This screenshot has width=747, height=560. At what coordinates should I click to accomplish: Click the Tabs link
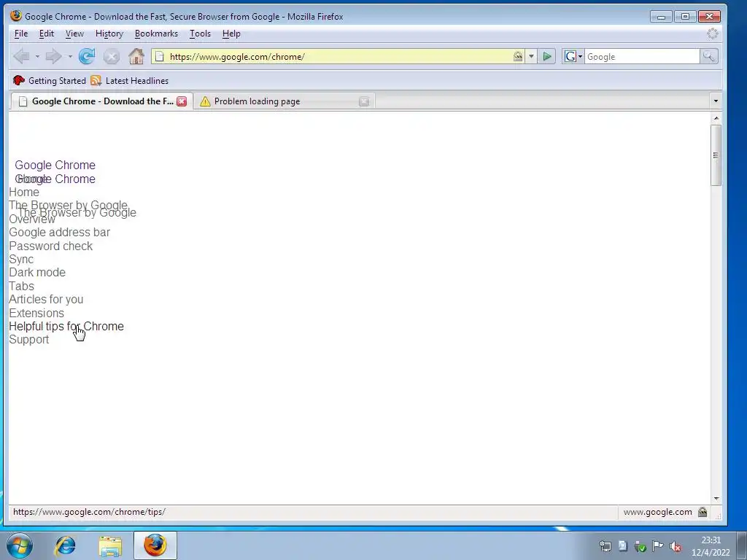(x=21, y=286)
